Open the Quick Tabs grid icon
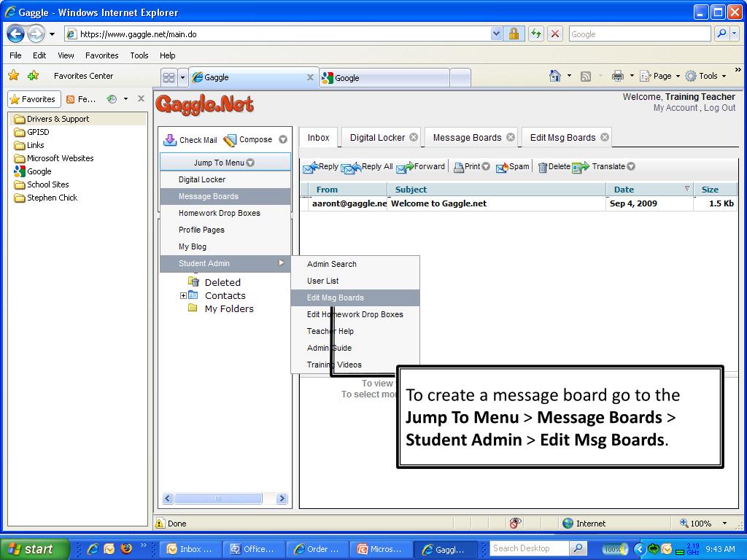747x560 pixels. click(169, 77)
